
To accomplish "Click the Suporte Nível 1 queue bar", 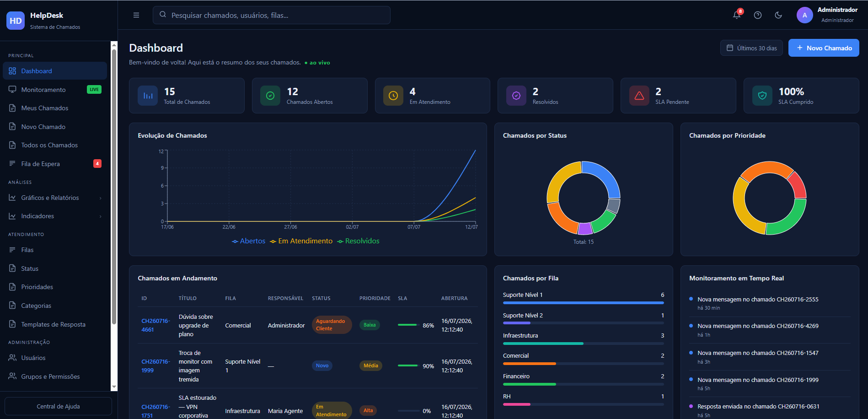I will 583,303.
